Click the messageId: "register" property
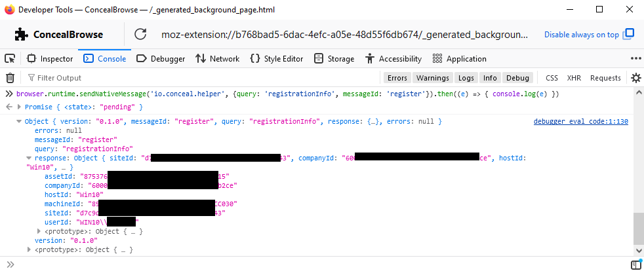This screenshot has height=273, width=644. [x=76, y=140]
